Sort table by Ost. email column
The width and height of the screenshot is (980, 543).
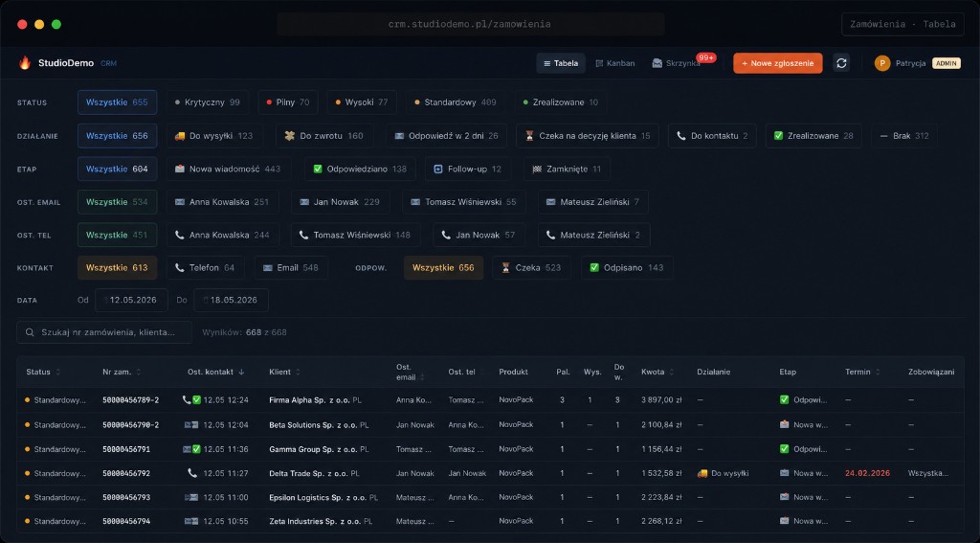410,372
